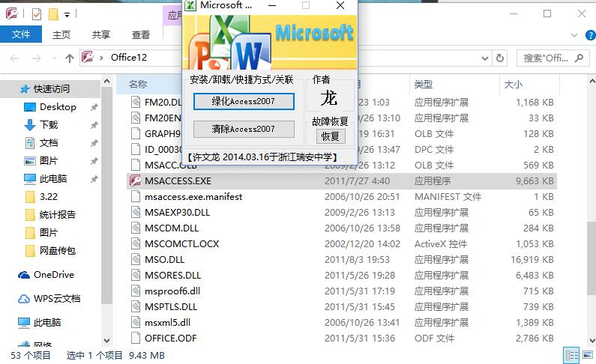This screenshot has height=364, width=596.
Task: Select OneDrive in navigation pane
Action: pyautogui.click(x=53, y=275)
